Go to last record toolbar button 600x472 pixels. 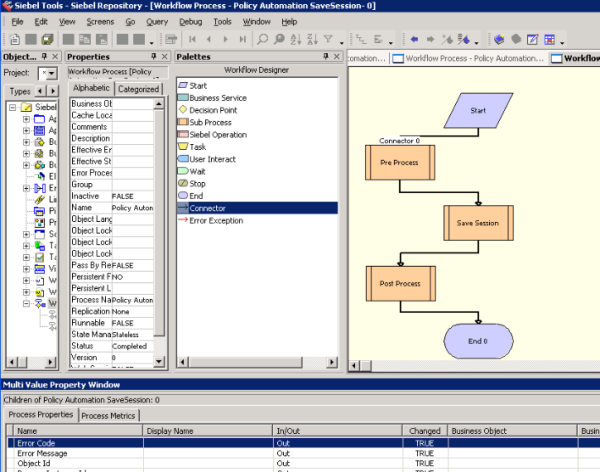243,39
